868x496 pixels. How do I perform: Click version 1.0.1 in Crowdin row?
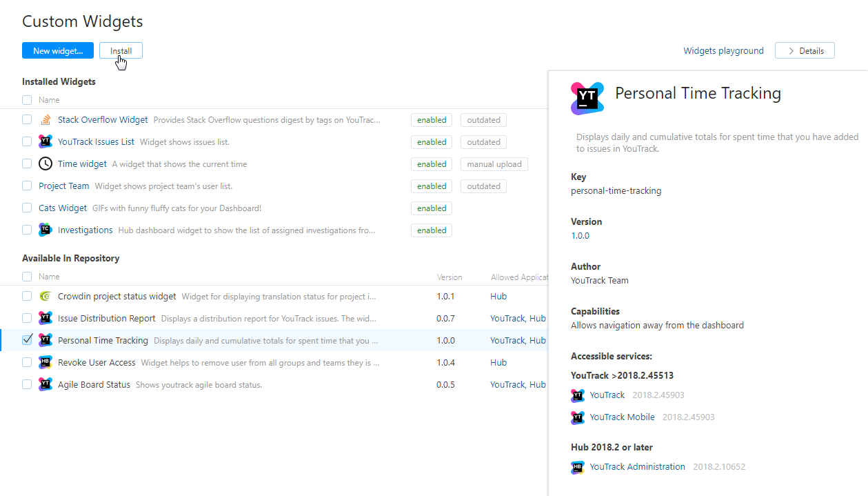tap(445, 297)
